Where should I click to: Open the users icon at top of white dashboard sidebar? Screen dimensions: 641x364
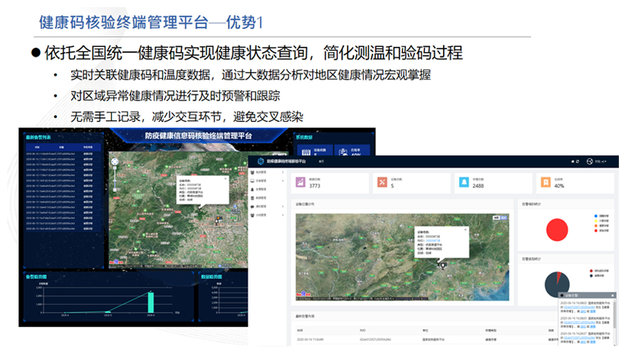tap(252, 172)
